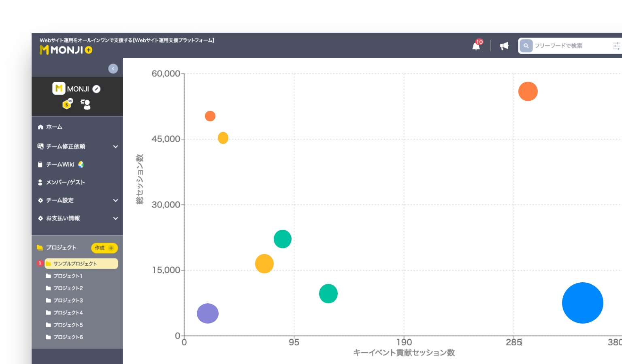Collapse the sidebar with the arrow button
The height and width of the screenshot is (364, 622).
coord(113,69)
